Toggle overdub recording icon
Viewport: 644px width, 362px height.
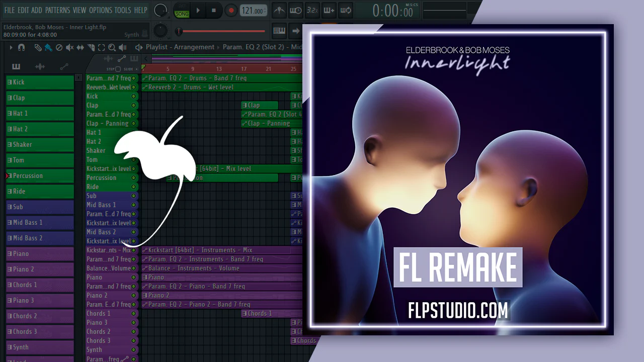point(329,10)
